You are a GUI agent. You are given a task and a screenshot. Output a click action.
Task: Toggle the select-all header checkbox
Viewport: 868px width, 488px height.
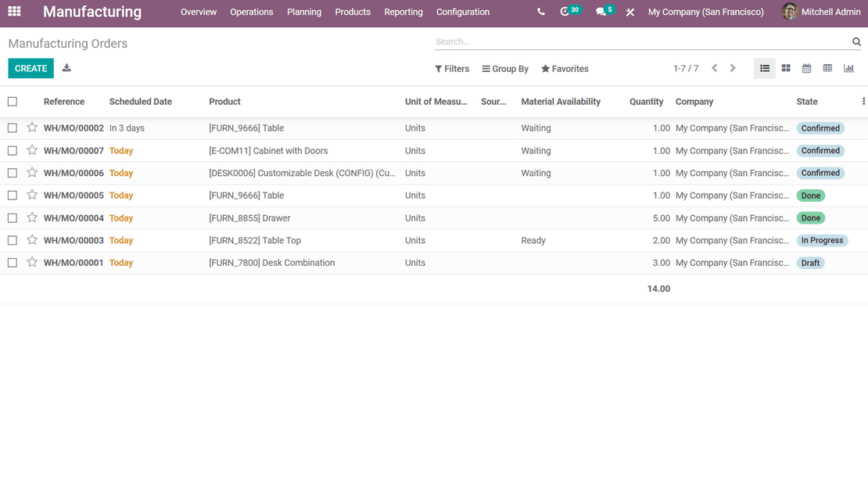coord(13,102)
